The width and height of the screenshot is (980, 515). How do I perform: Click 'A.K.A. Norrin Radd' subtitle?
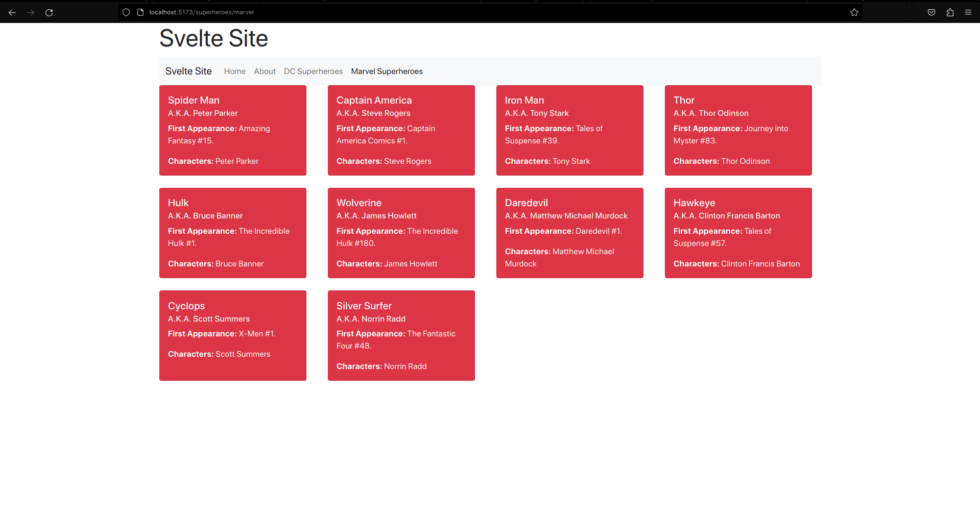point(371,319)
